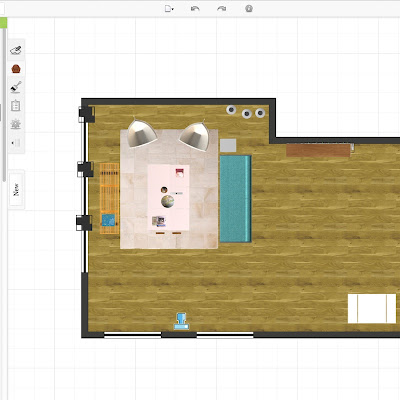Select the globe on the pink table
400x400 pixels.
167,202
